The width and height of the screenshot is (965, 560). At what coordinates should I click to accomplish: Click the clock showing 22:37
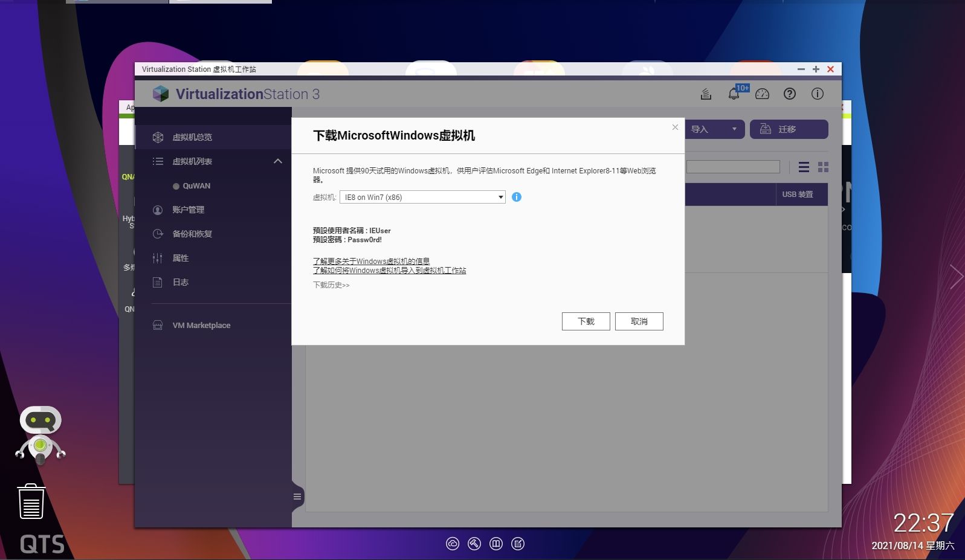(x=923, y=523)
